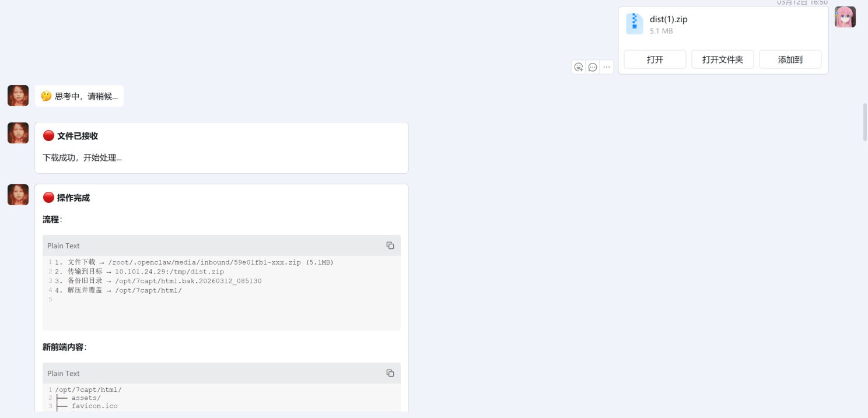
Task: Click the 文件已接收 card title
Action: pyautogui.click(x=77, y=136)
